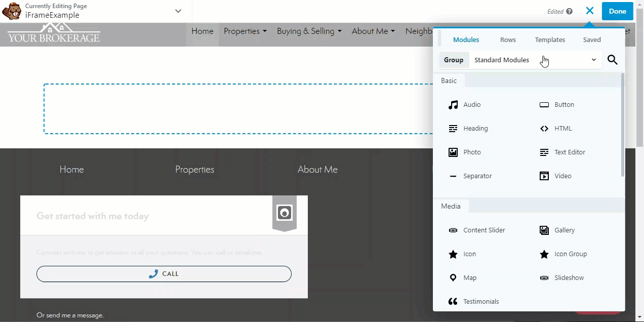This screenshot has width=644, height=322.
Task: Switch to the Rows tab
Action: (x=508, y=40)
